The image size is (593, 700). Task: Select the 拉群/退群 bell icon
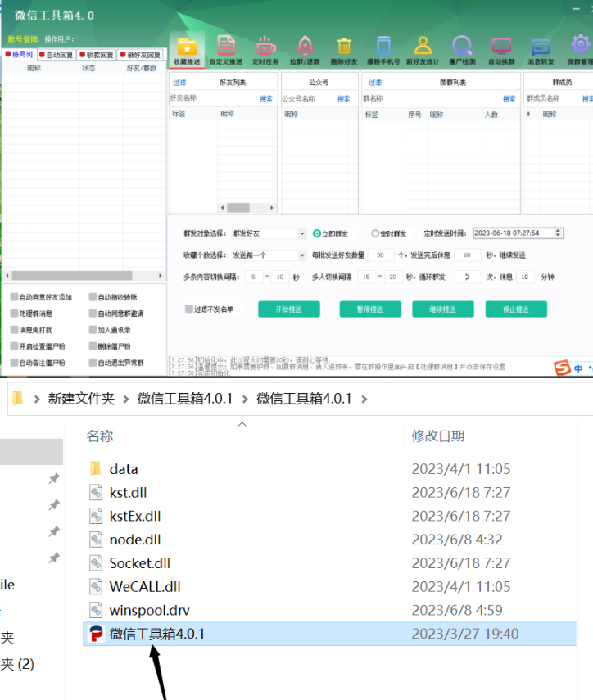(305, 49)
